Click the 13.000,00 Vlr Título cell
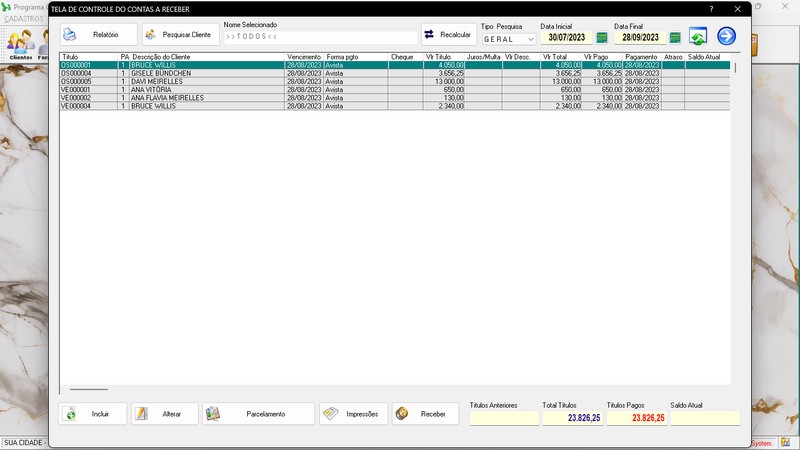This screenshot has width=800, height=450. 444,82
